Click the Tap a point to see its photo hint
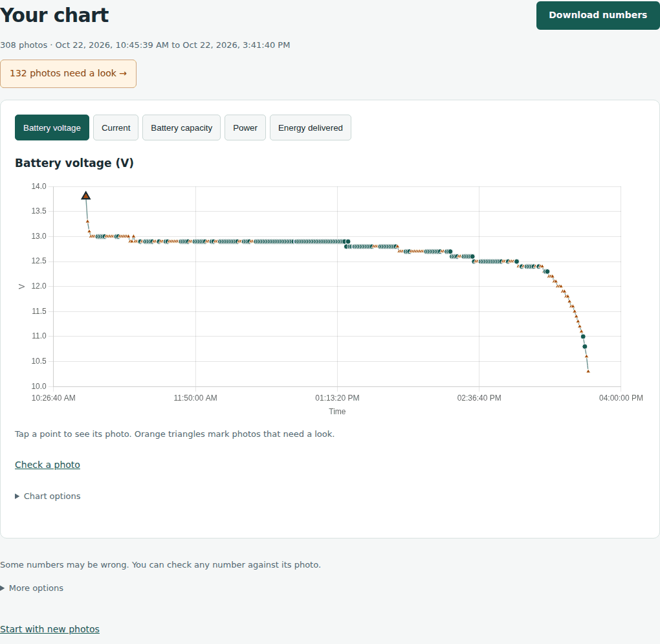The width and height of the screenshot is (660, 644). pos(175,434)
